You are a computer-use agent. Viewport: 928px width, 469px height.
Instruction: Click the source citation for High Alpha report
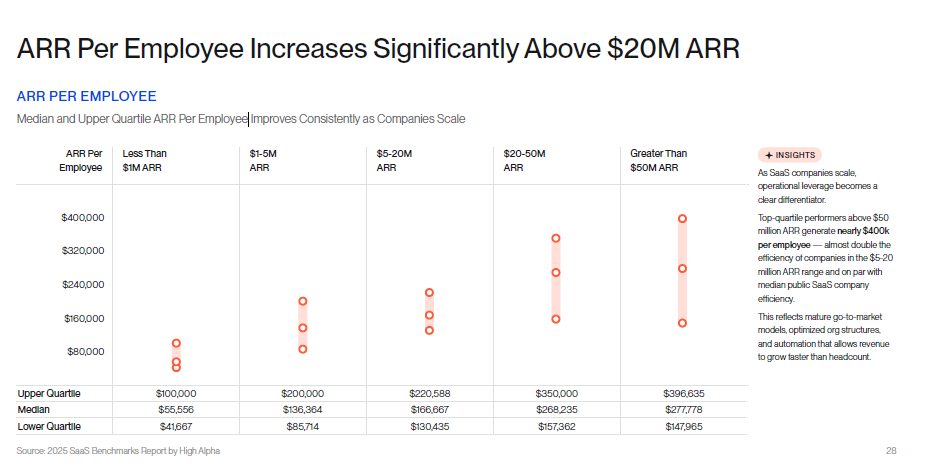click(118, 451)
